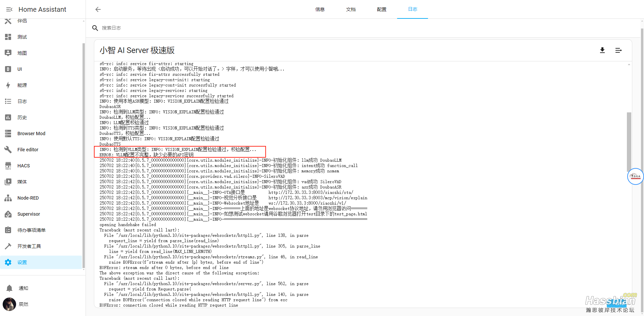The width and height of the screenshot is (644, 316).
Task: Select Node-RED label in sidebar
Action: [28, 198]
